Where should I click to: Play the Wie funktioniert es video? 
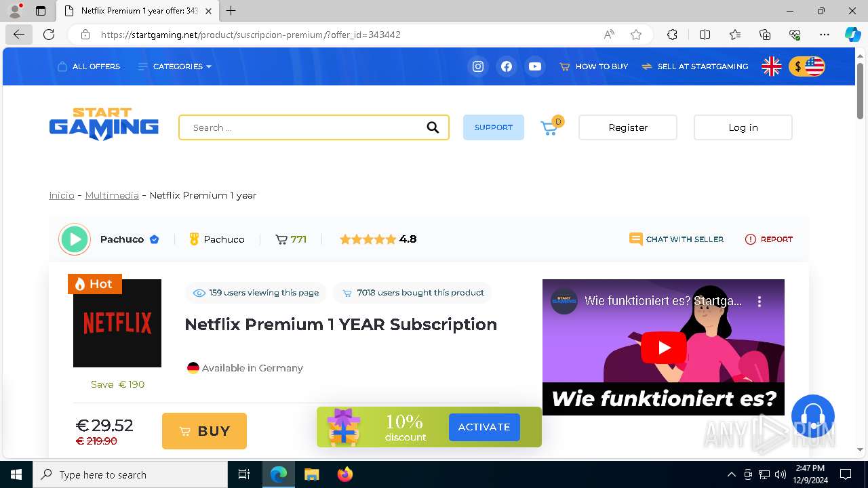coord(664,348)
